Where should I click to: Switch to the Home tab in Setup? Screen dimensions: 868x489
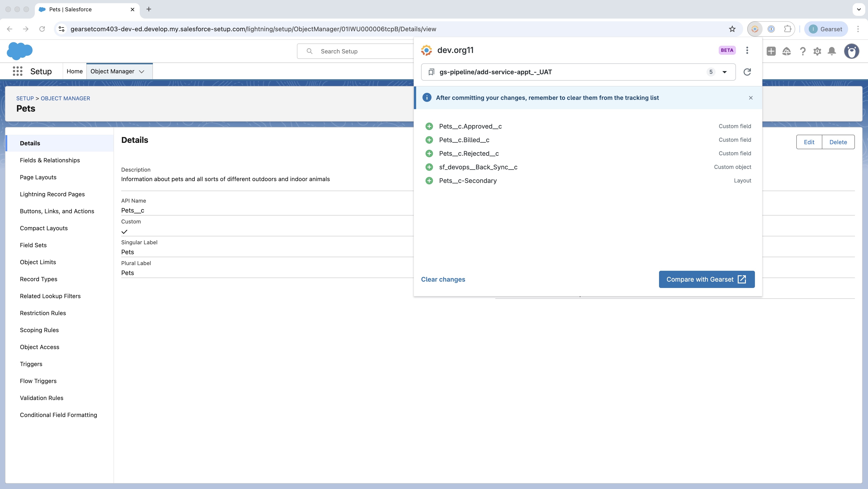click(x=74, y=71)
